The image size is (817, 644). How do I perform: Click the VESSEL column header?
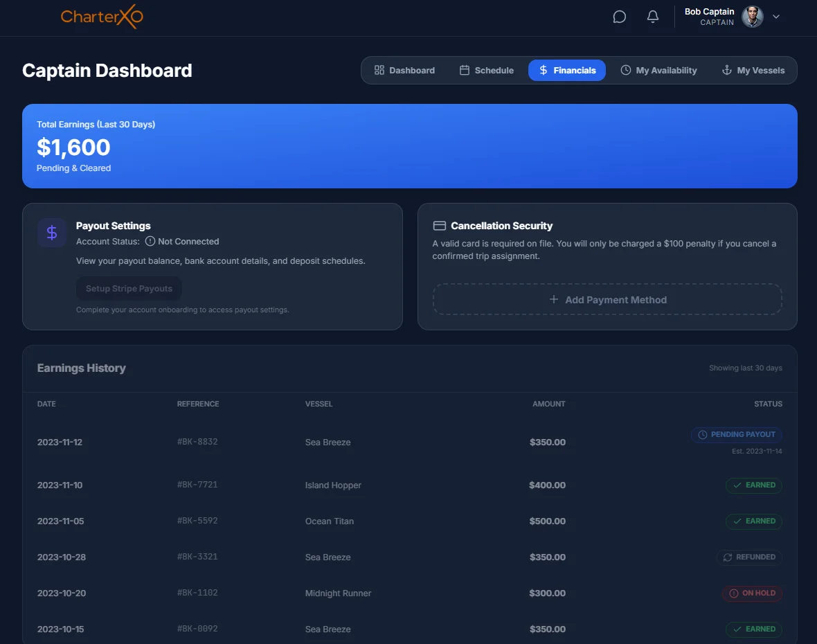coord(319,404)
